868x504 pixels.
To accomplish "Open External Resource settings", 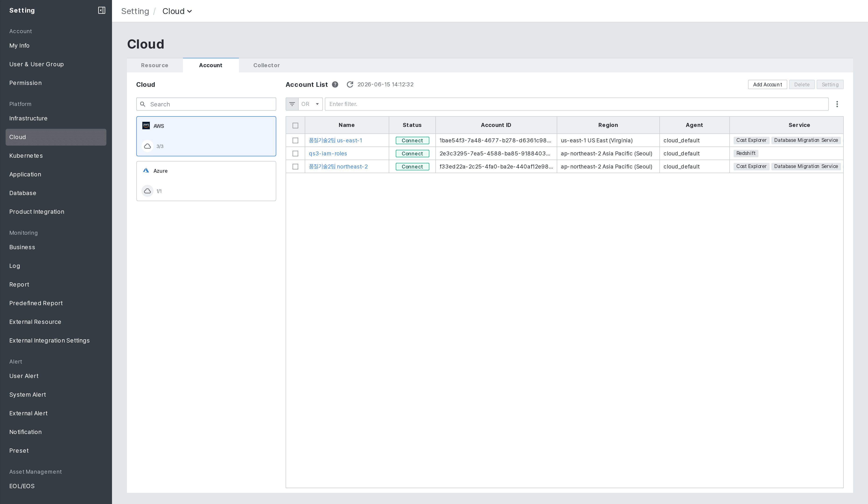I will 56,321.
